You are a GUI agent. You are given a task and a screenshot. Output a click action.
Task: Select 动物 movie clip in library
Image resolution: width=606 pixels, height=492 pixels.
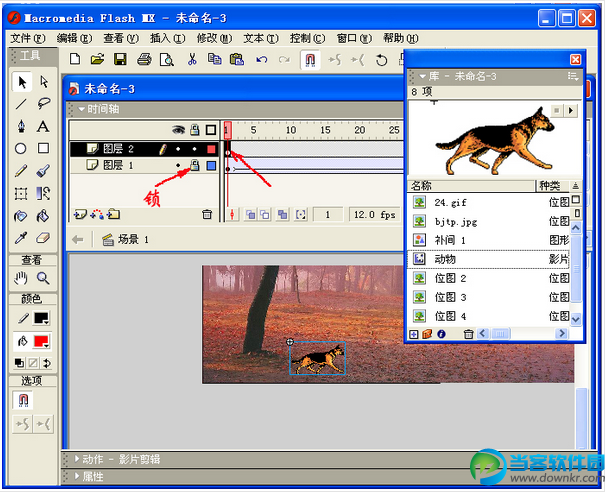tap(489, 259)
